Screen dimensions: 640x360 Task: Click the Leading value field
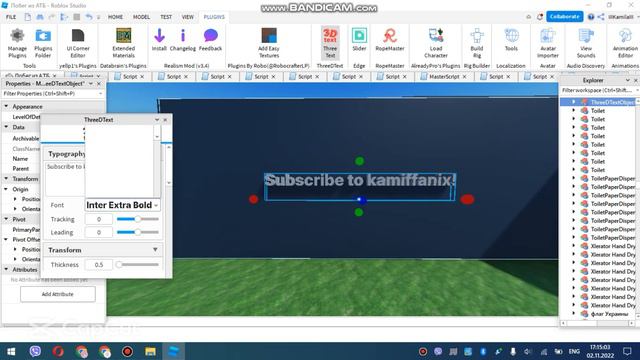99,232
